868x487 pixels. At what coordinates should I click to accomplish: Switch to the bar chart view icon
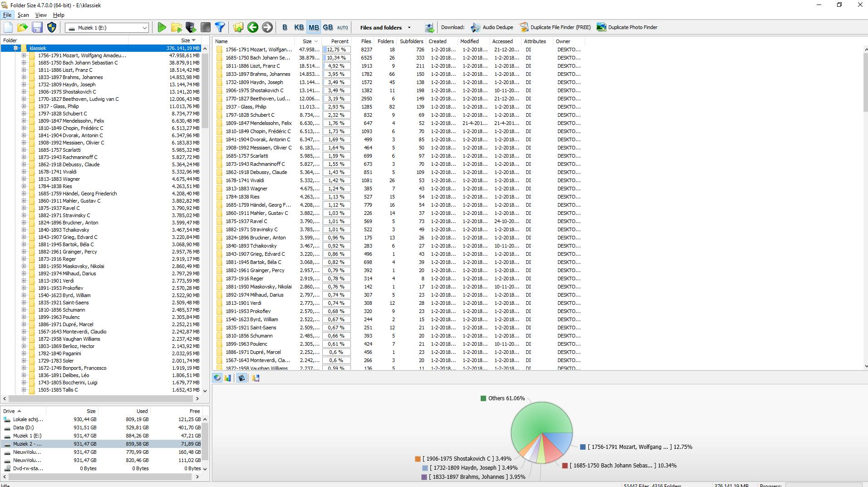pos(228,378)
